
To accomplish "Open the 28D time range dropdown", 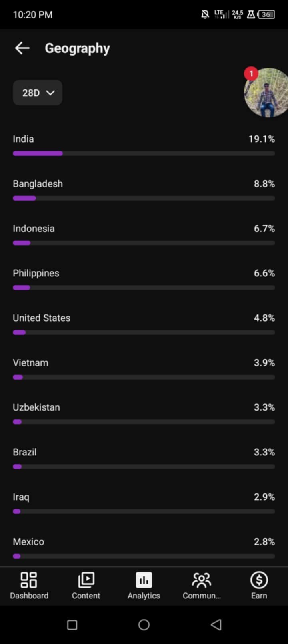I will 38,93.
